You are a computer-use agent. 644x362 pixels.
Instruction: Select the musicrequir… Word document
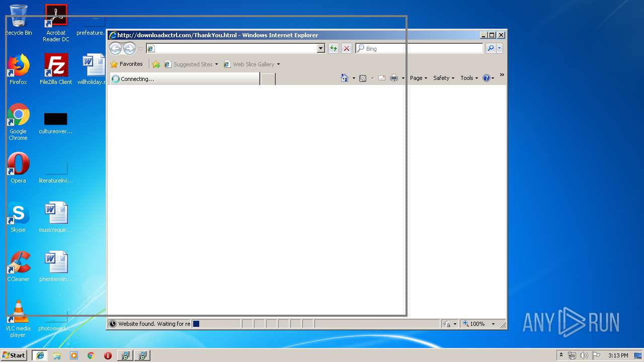tap(56, 217)
